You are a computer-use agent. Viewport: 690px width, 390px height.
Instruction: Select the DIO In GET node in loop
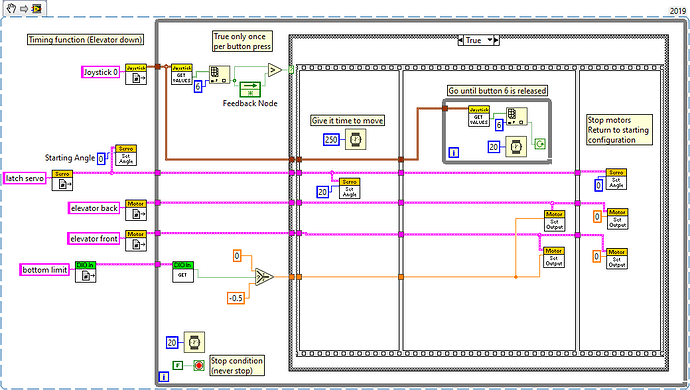click(x=183, y=272)
